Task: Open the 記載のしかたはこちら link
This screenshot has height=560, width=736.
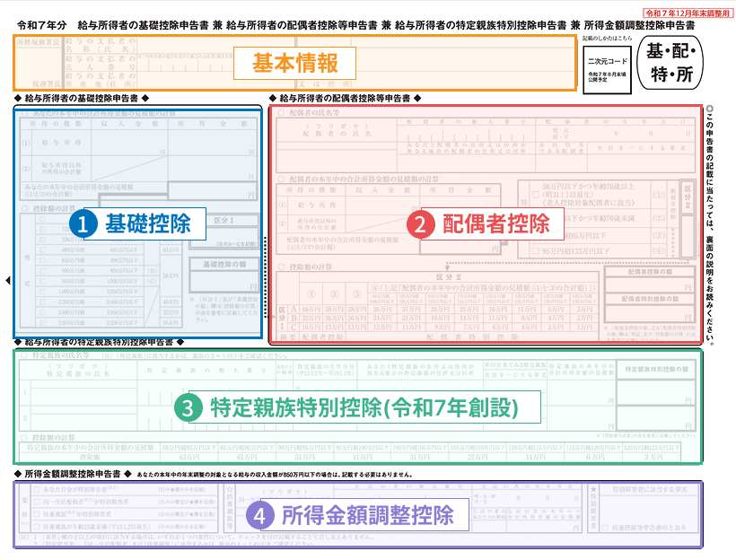Action: point(606,38)
